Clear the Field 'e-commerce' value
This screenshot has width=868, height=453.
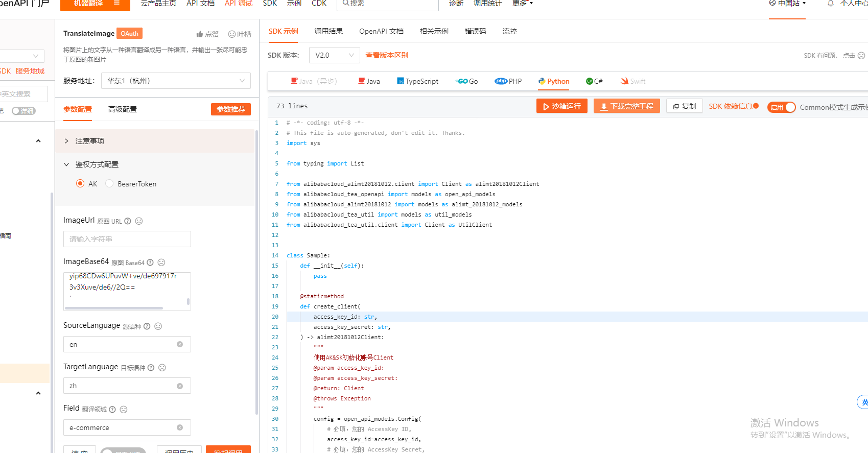(x=180, y=427)
